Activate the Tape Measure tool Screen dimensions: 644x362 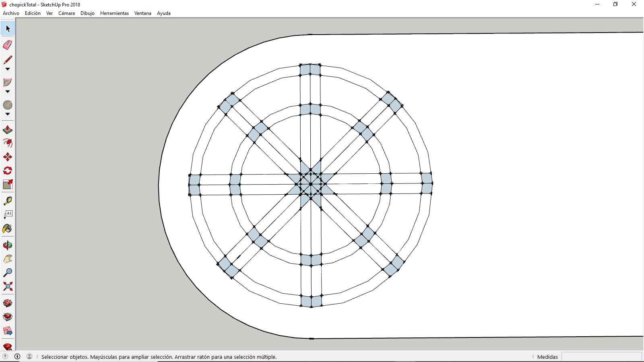pyautogui.click(x=8, y=200)
